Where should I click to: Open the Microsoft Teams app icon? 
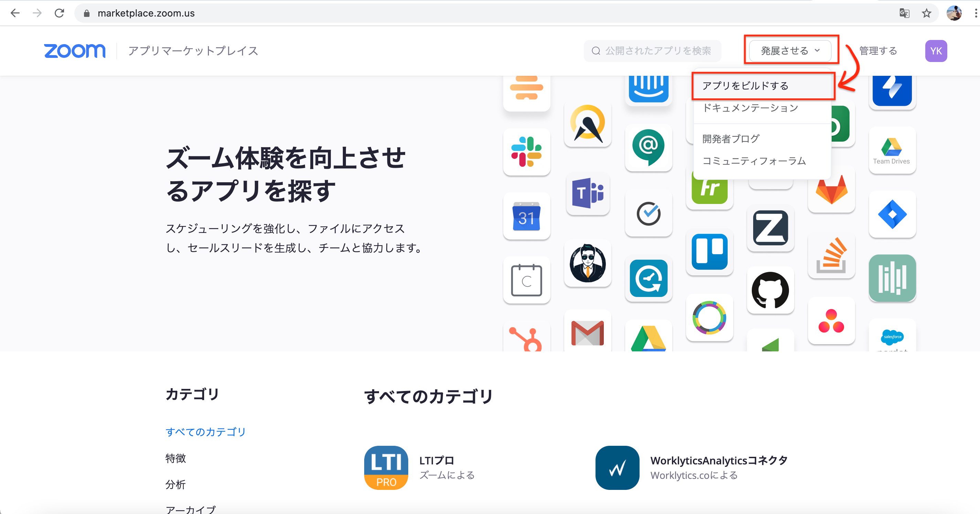588,194
